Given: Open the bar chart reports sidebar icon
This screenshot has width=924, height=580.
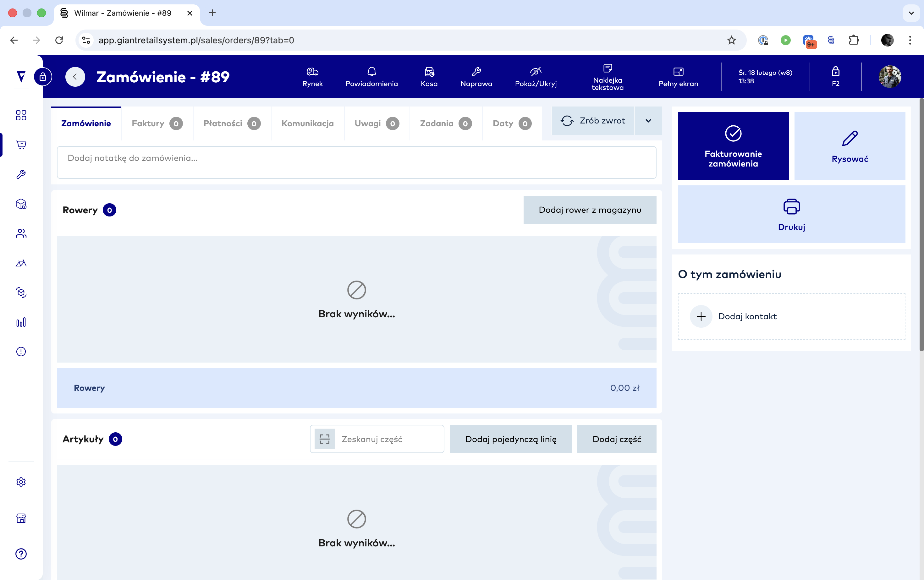Looking at the screenshot, I should click(x=21, y=322).
